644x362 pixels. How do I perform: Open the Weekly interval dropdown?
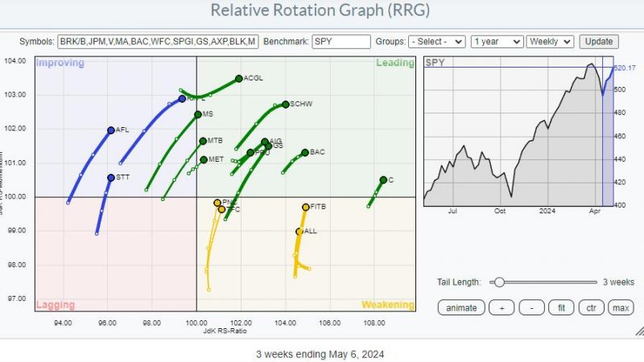(x=550, y=42)
